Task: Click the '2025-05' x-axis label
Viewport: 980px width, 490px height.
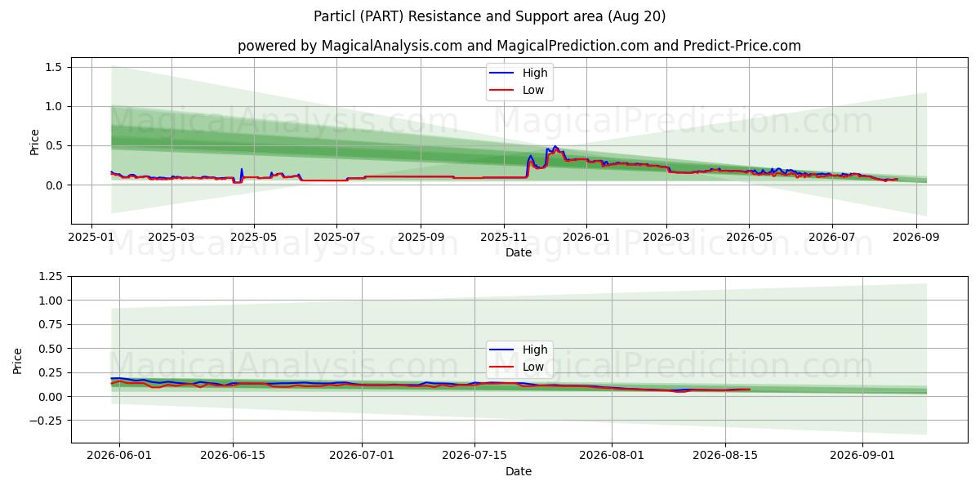Action: click(x=253, y=237)
